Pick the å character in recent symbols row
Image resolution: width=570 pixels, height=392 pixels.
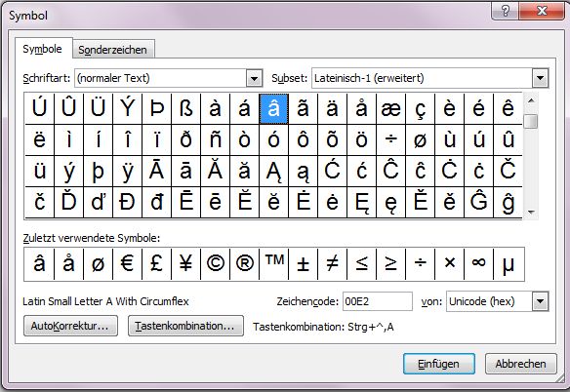[68, 263]
